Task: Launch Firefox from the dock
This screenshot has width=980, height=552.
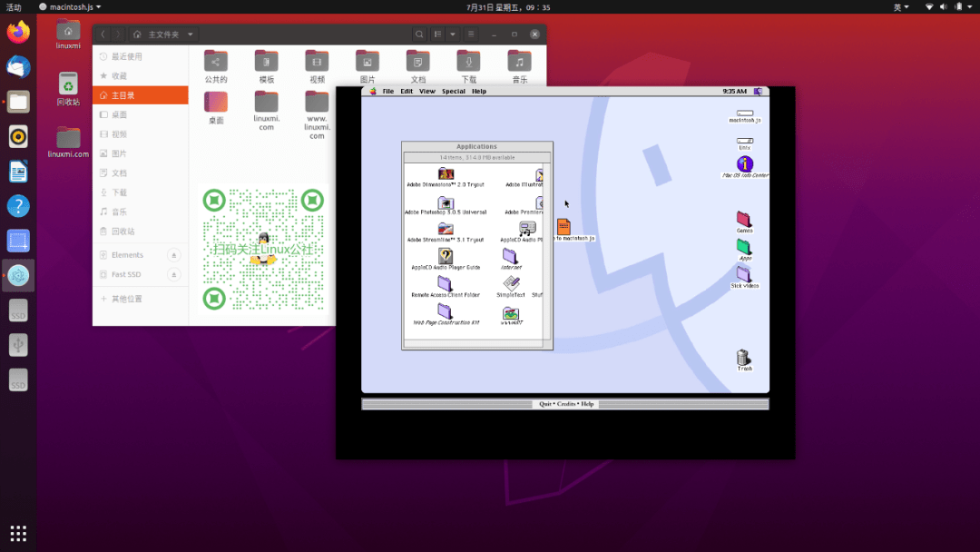Action: pyautogui.click(x=18, y=32)
